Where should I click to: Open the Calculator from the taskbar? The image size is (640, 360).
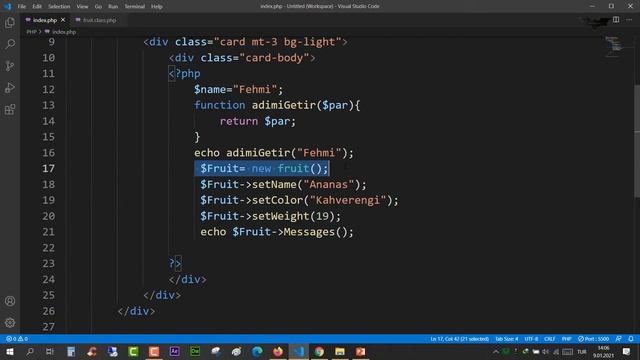tap(71, 351)
